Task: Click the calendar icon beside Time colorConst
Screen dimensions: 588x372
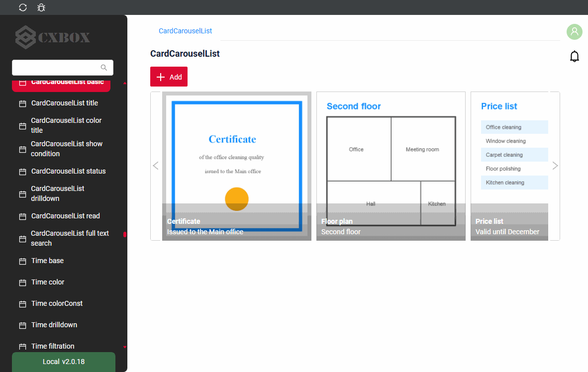Action: 22,304
